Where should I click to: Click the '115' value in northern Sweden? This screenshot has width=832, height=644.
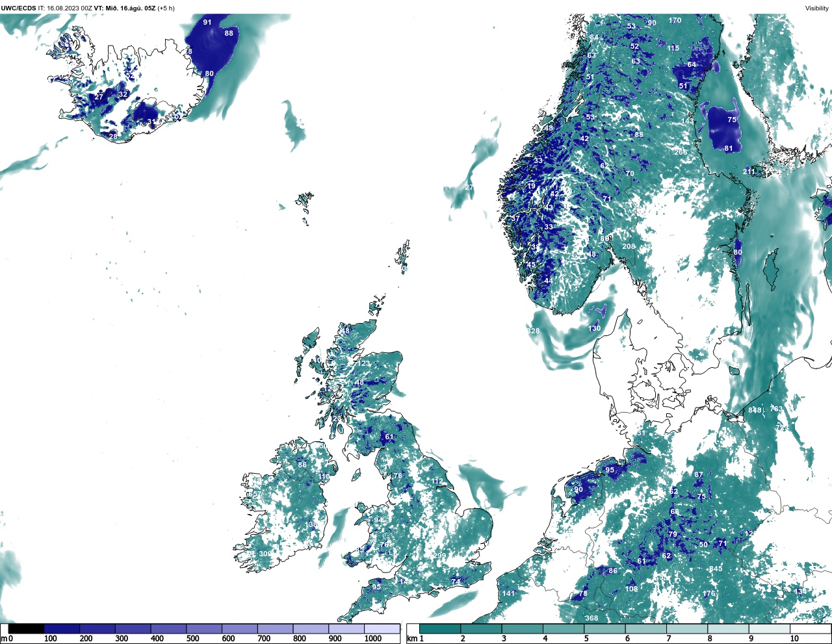(673, 48)
